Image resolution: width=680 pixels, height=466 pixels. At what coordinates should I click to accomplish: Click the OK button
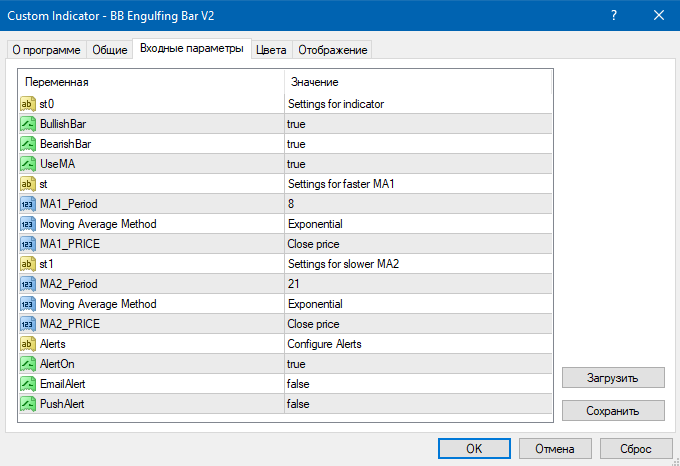[x=474, y=448]
